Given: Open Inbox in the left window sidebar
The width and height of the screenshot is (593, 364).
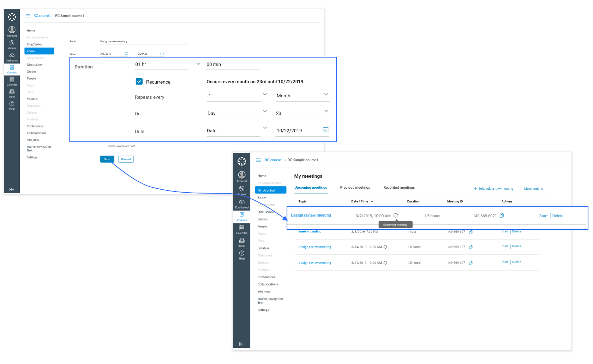Looking at the screenshot, I should [x=12, y=93].
